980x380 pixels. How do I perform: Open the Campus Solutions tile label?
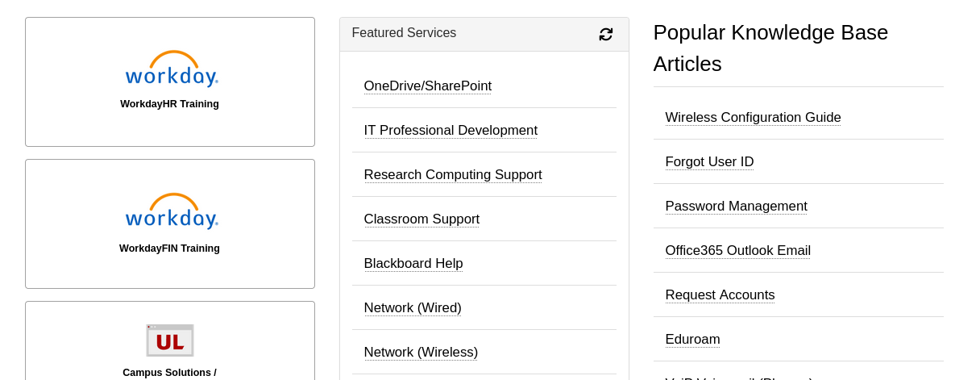[x=169, y=373]
